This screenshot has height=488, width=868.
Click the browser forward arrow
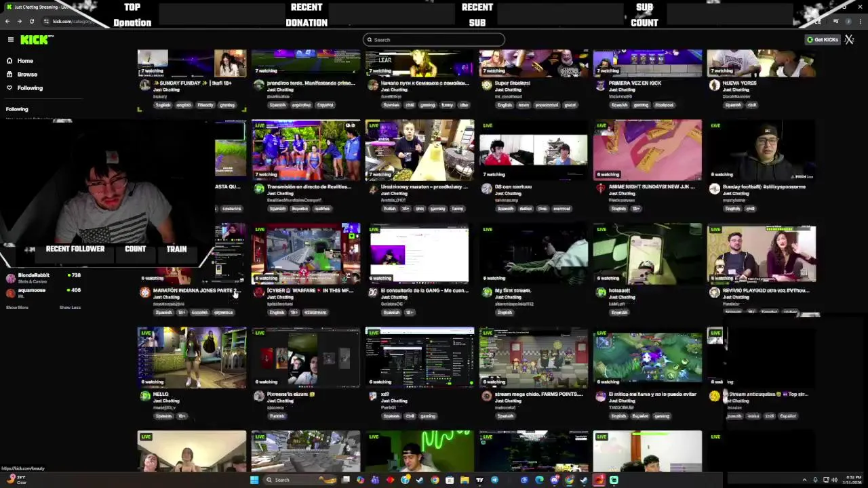[19, 21]
